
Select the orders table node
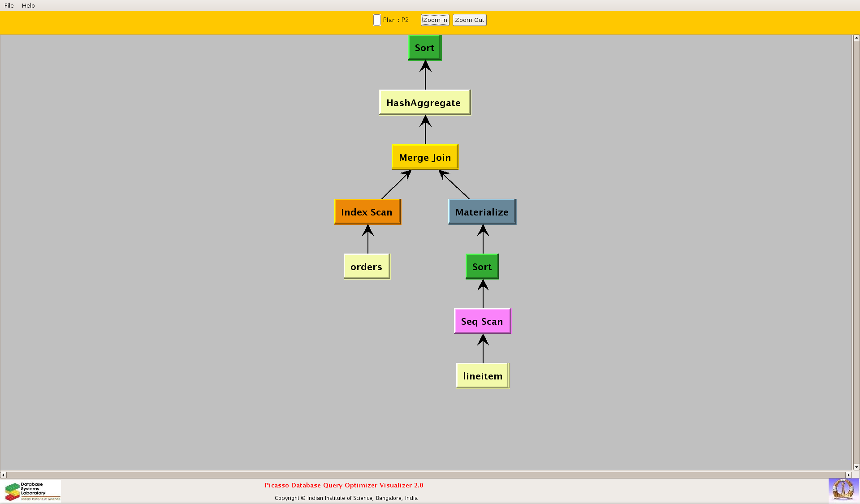tap(367, 267)
